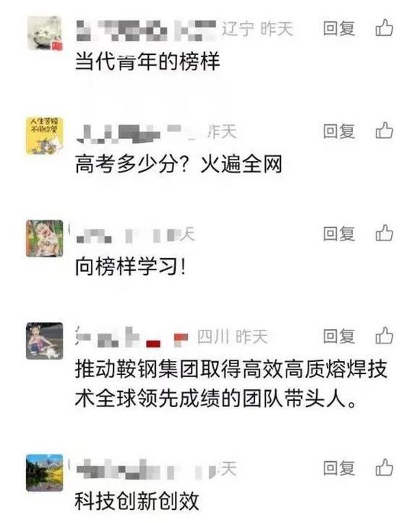Tap the blurred username of 辽宁 commenter

click(146, 30)
